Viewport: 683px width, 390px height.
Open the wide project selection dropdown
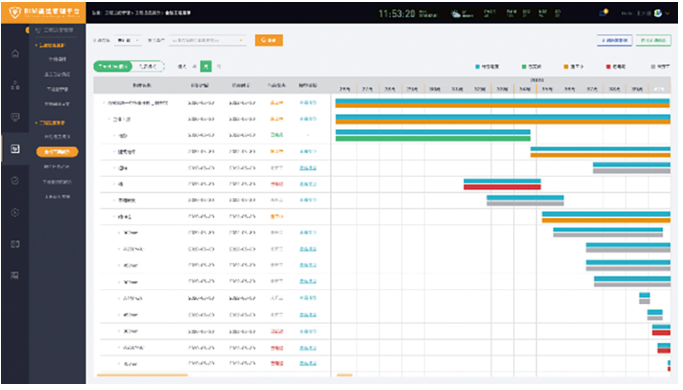pyautogui.click(x=207, y=40)
